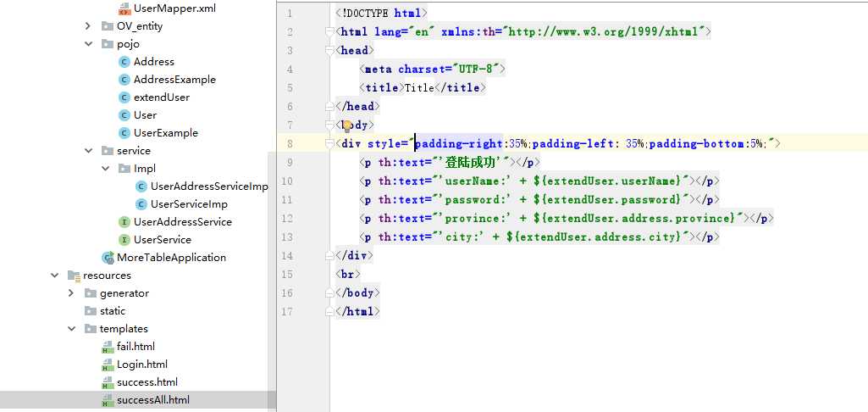
Task: Click the UserAddressService interface icon
Action: click(124, 222)
